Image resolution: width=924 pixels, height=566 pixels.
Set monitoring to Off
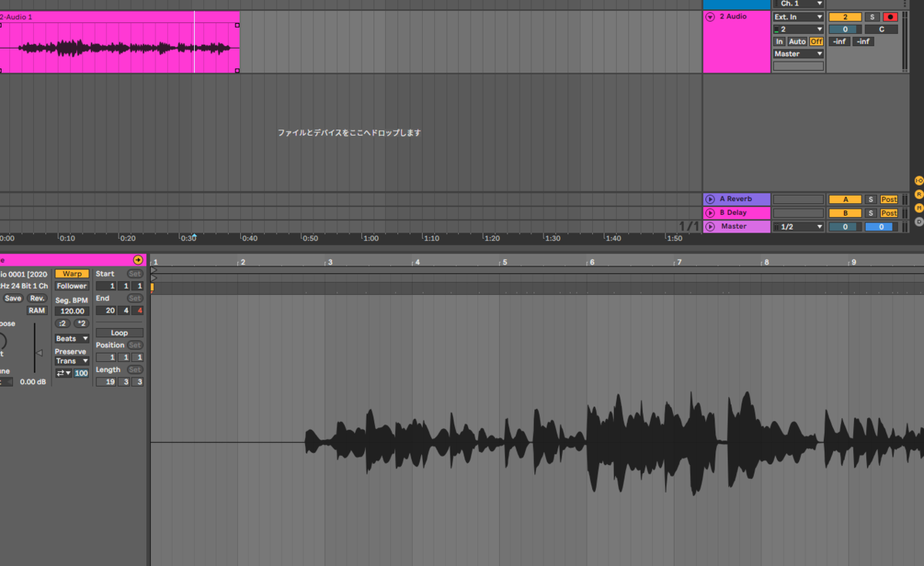pyautogui.click(x=816, y=42)
